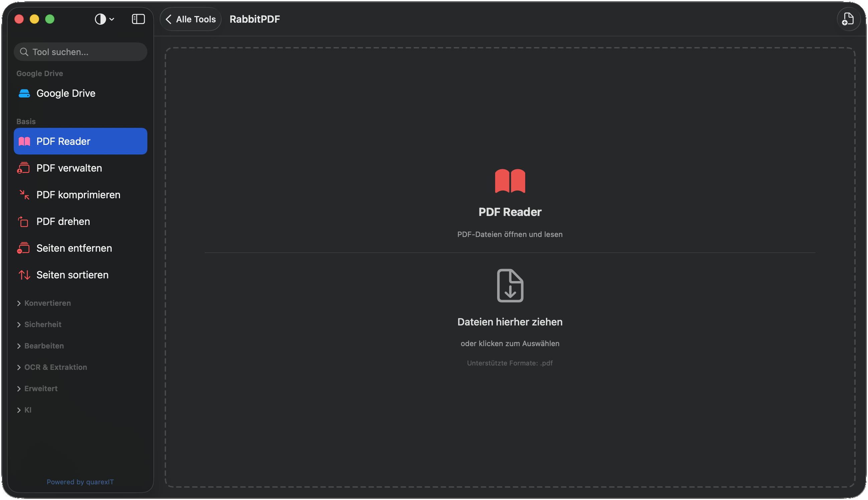Viewport: 868px width, 500px height.
Task: Click the Seiten sortieren arrows icon
Action: coord(24,275)
